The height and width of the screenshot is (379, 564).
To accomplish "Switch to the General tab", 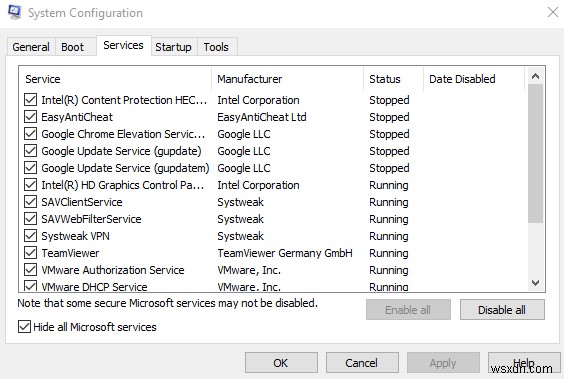I will 31,47.
